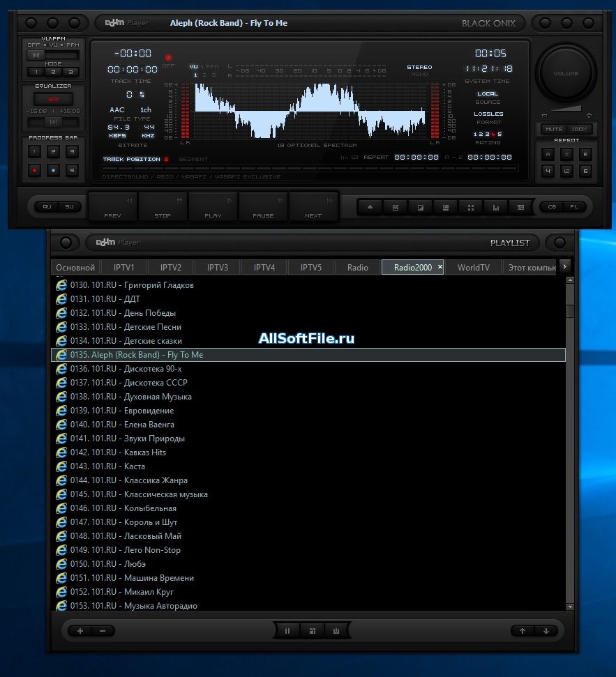Click the eject/open file icon
The height and width of the screenshot is (677, 616).
370,207
